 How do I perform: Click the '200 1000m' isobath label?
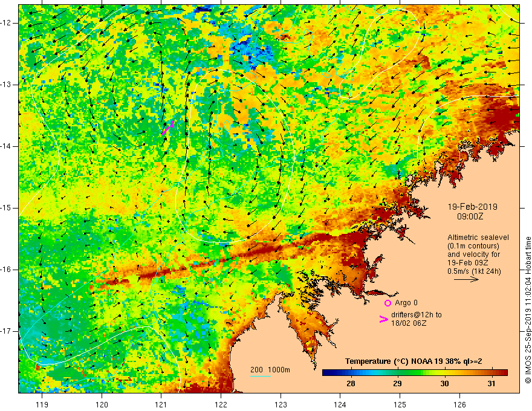(x=270, y=370)
